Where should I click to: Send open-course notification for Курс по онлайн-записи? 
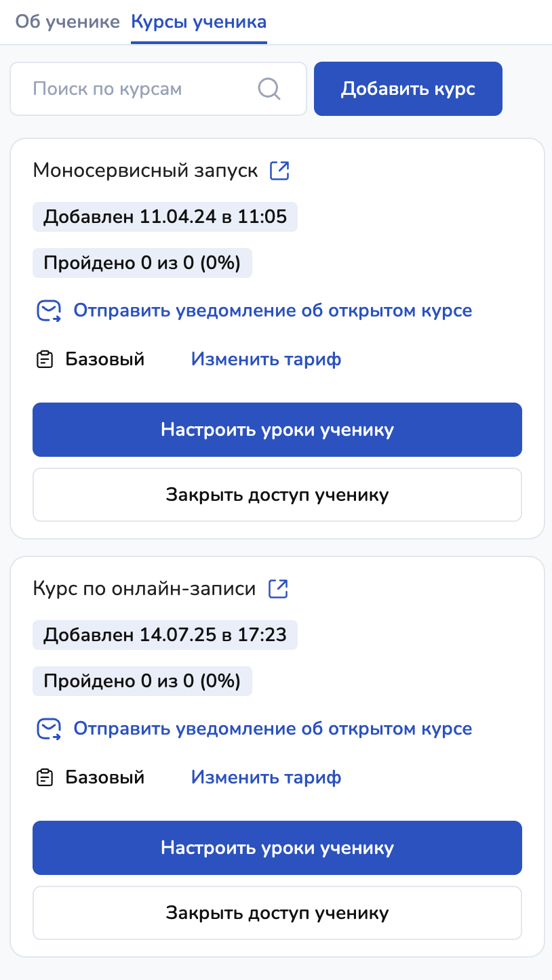pyautogui.click(x=273, y=729)
